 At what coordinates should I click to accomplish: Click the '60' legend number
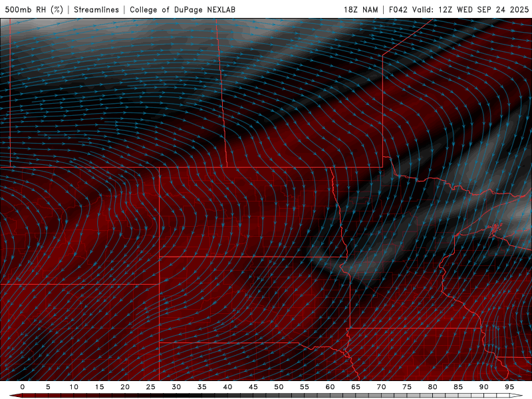point(330,387)
